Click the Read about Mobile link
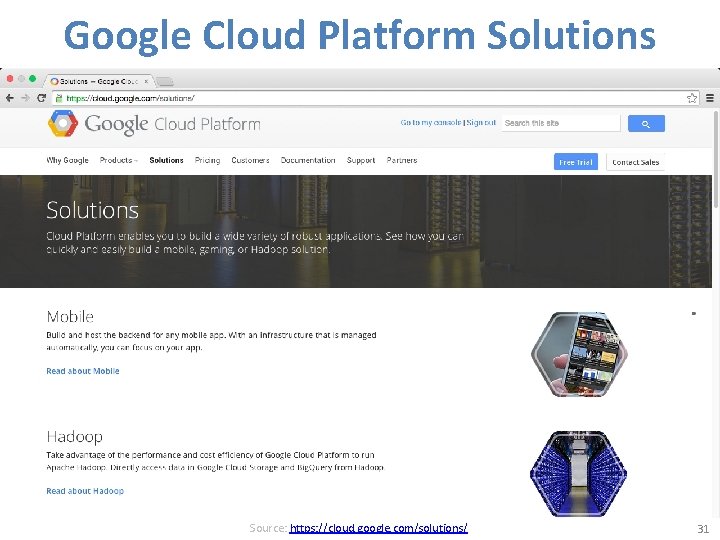The width and height of the screenshot is (720, 540). coord(83,371)
